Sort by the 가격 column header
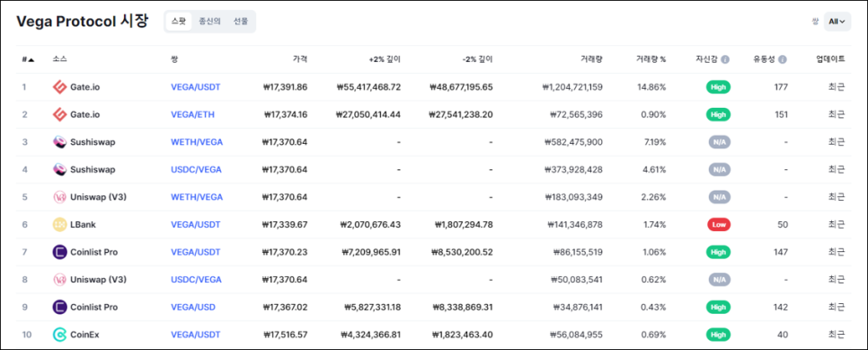 (x=300, y=59)
